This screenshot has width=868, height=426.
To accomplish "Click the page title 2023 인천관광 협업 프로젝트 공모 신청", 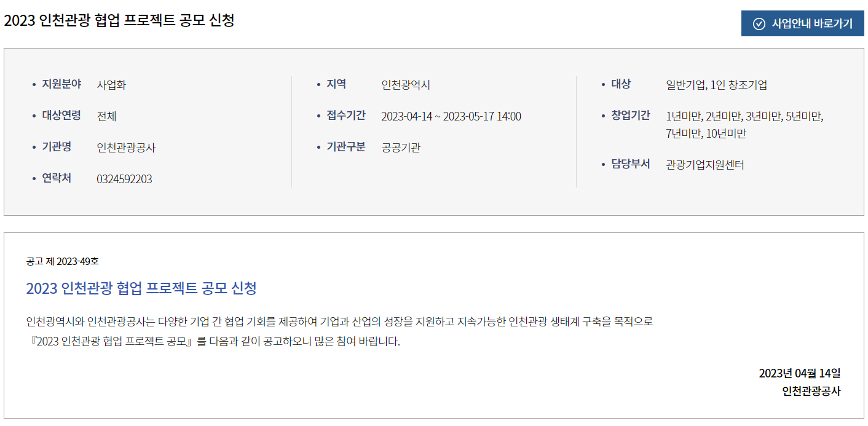I will pyautogui.click(x=119, y=20).
